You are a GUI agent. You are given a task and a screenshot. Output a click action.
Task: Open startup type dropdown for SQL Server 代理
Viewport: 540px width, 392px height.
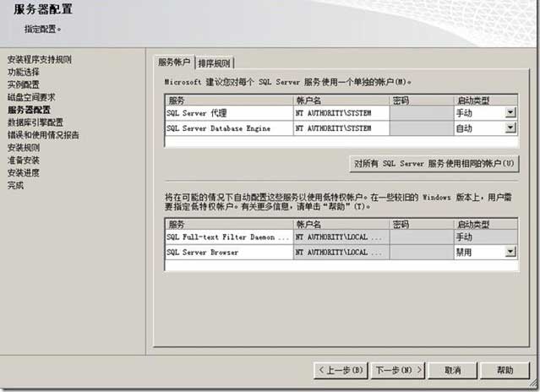[510, 112]
